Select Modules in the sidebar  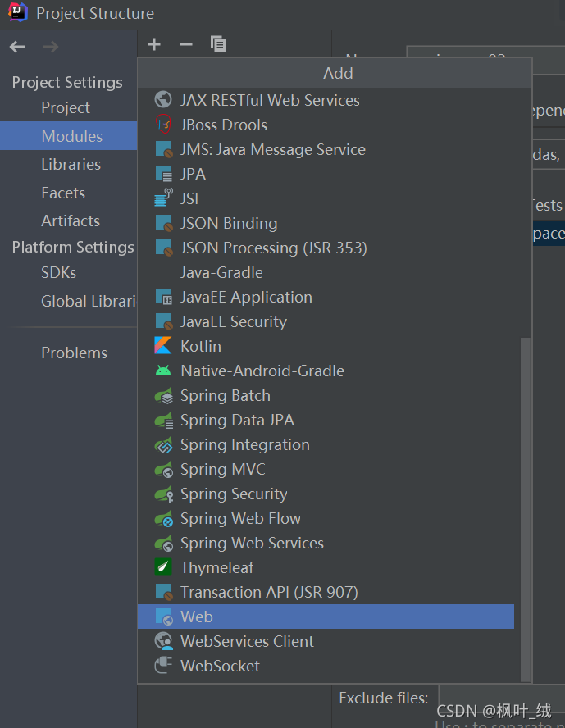coord(68,136)
